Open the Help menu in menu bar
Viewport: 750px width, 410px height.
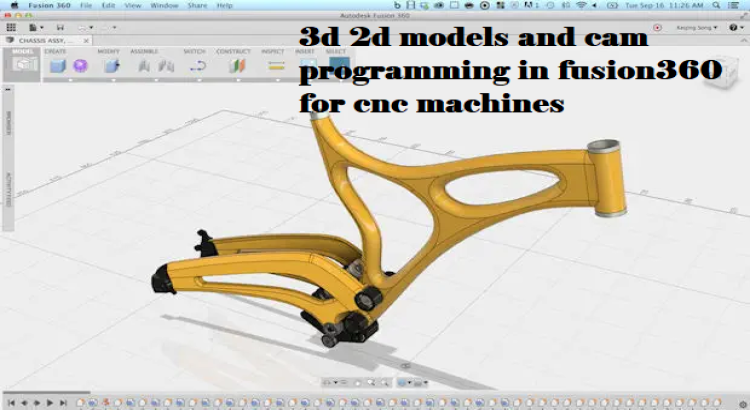tap(224, 5)
